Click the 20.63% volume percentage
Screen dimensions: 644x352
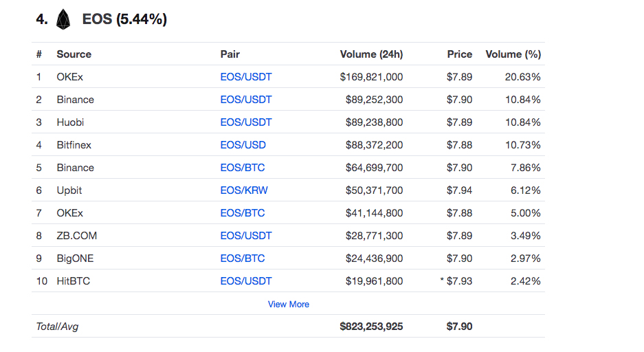pos(523,77)
